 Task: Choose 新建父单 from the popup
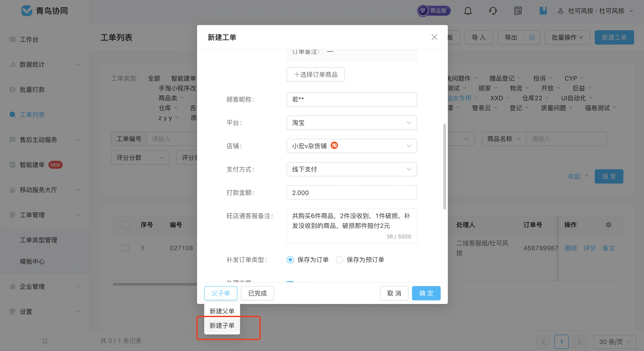pos(222,311)
